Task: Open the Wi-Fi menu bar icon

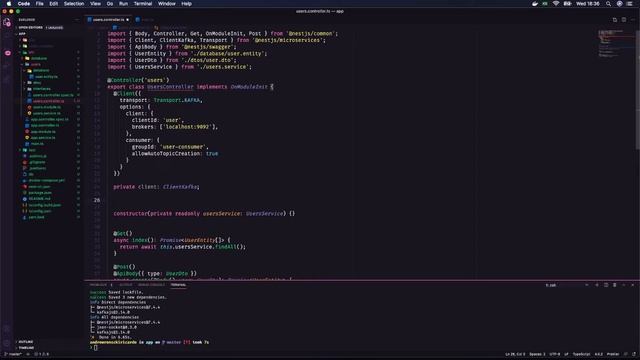Action: [x=556, y=4]
